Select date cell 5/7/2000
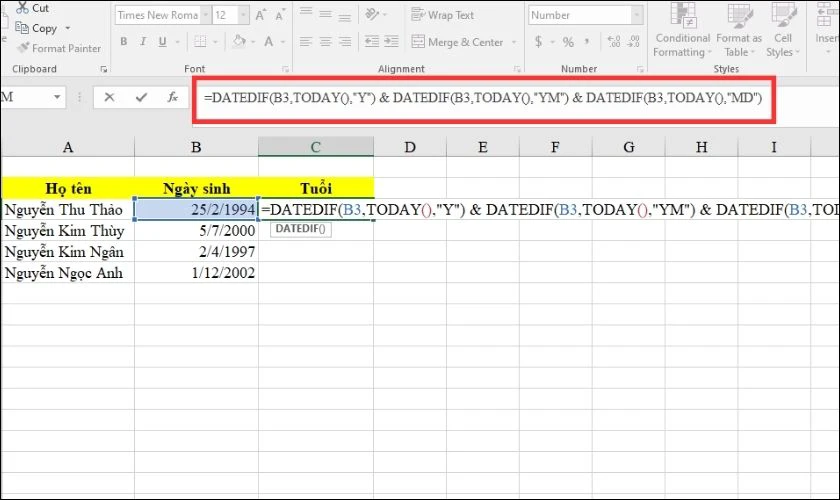840x500 pixels. pos(196,231)
